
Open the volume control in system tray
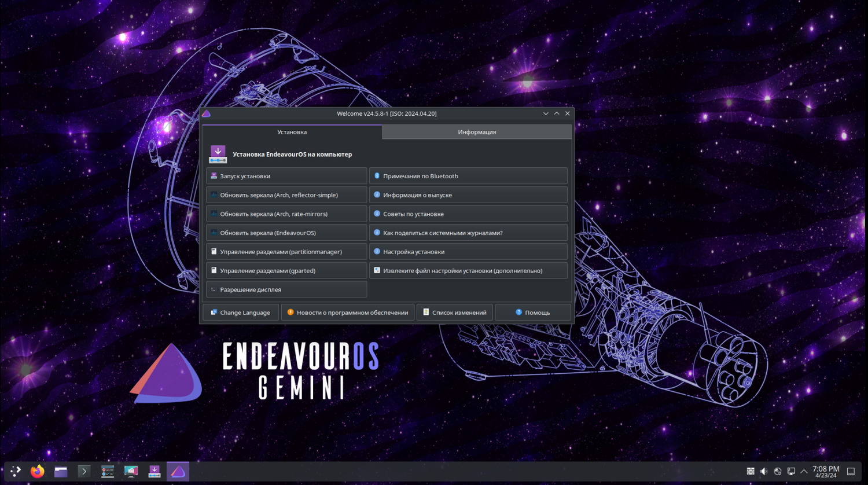pyautogui.click(x=764, y=472)
